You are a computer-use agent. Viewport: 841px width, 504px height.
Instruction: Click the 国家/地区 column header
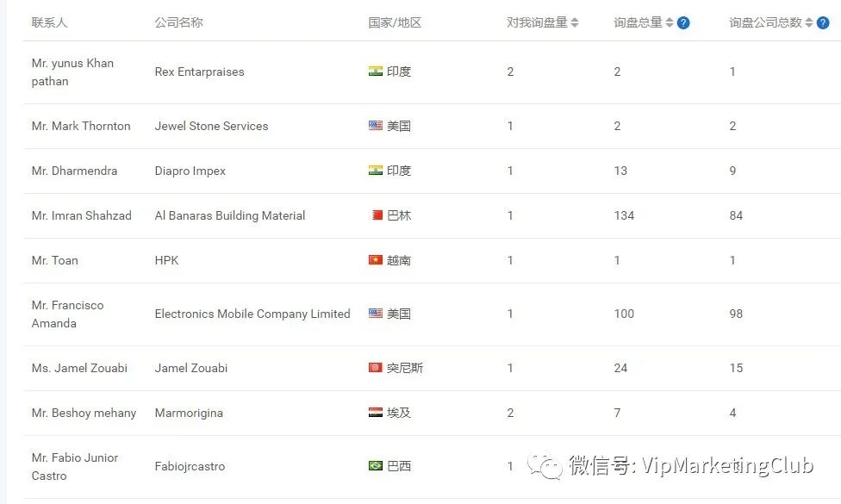[x=395, y=22]
